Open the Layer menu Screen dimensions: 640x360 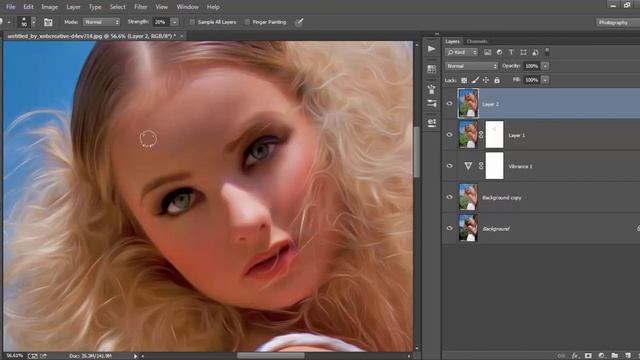click(x=73, y=7)
